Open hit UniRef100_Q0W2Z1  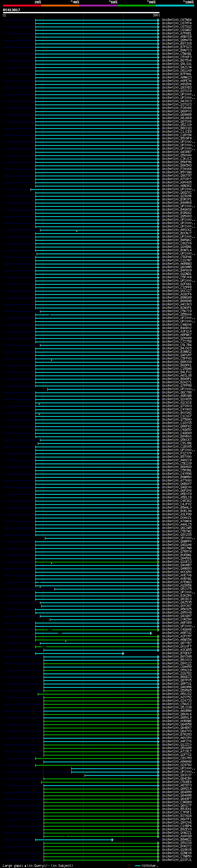(x=177, y=833)
